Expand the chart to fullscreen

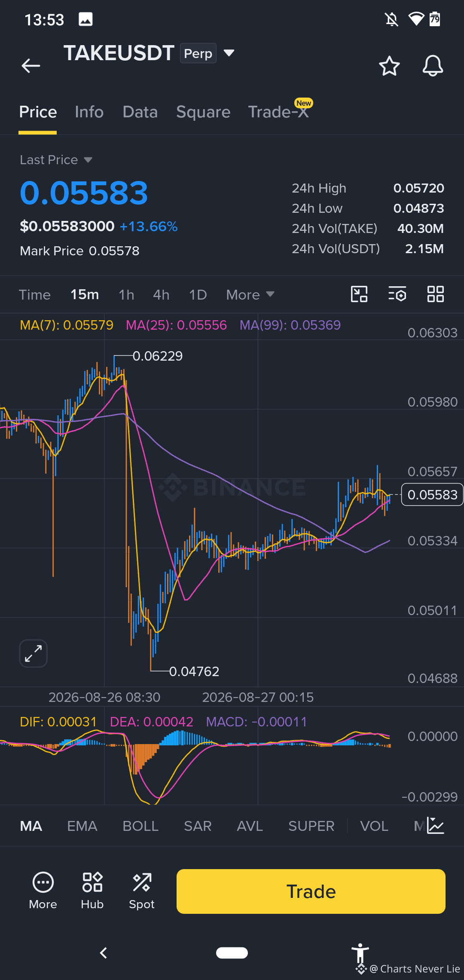[34, 653]
